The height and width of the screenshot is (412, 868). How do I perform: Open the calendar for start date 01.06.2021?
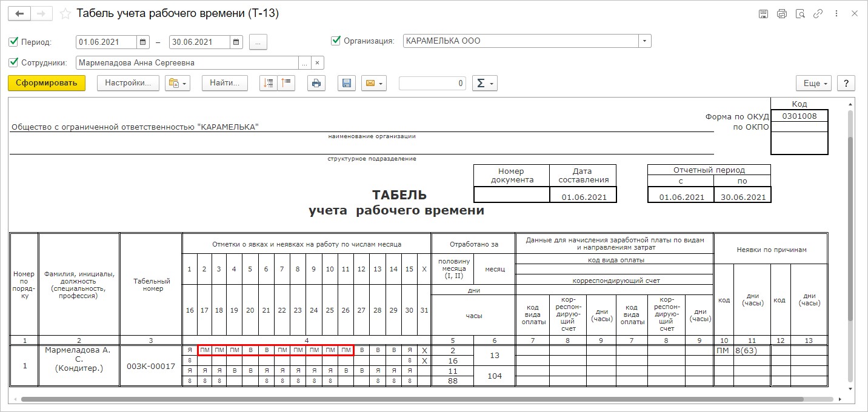point(143,42)
